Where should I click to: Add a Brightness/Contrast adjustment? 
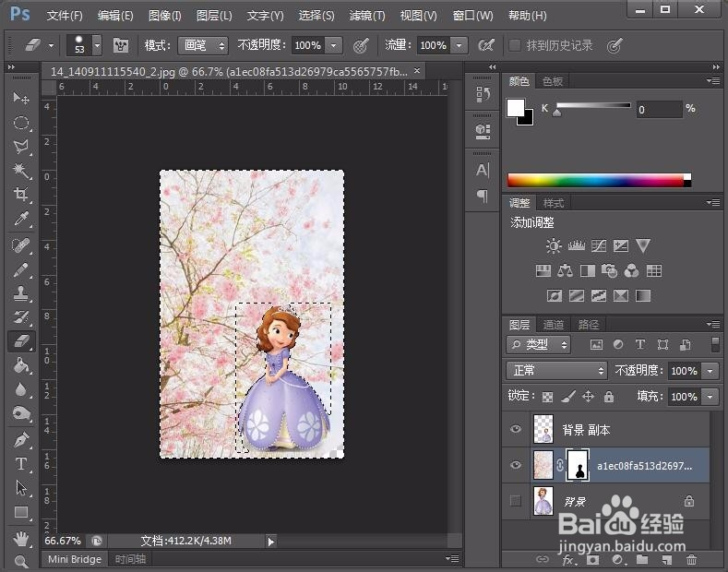pos(554,245)
